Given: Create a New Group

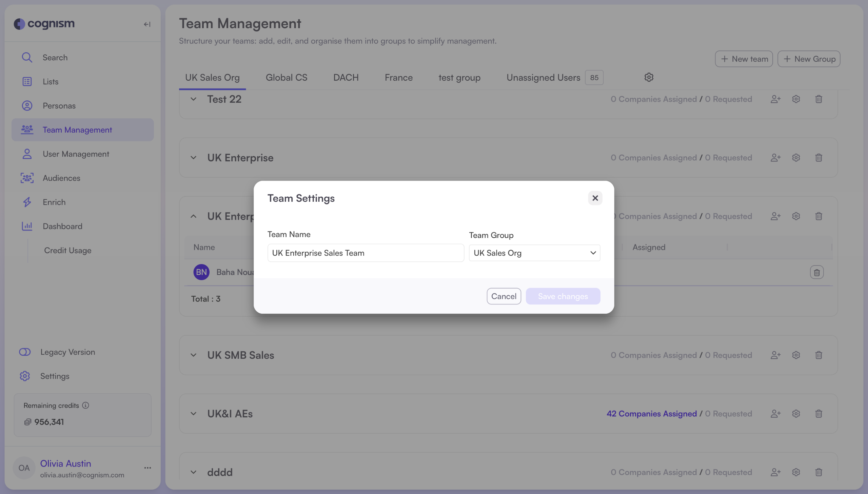Looking at the screenshot, I should tap(808, 59).
